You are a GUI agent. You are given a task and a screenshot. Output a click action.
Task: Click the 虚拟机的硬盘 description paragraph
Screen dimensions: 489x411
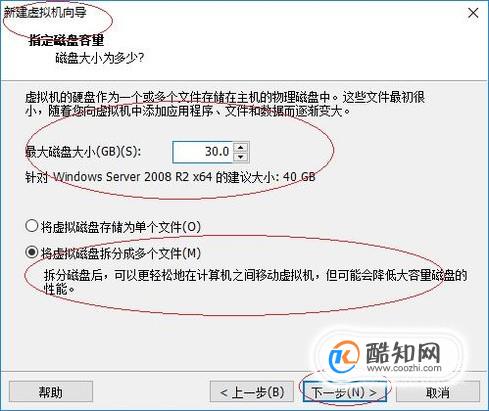(x=225, y=104)
